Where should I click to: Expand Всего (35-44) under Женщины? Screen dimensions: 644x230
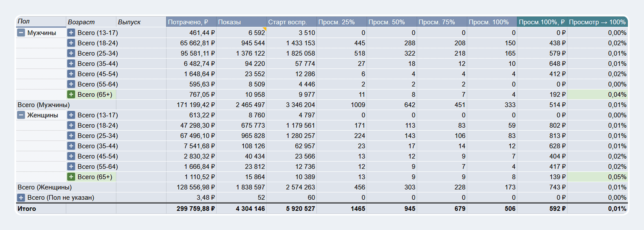[x=71, y=146]
